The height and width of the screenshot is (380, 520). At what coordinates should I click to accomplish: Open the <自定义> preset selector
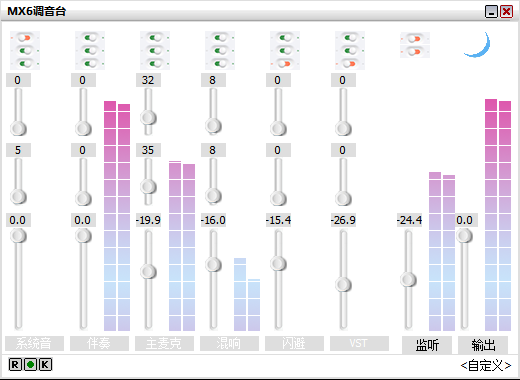pyautogui.click(x=486, y=366)
